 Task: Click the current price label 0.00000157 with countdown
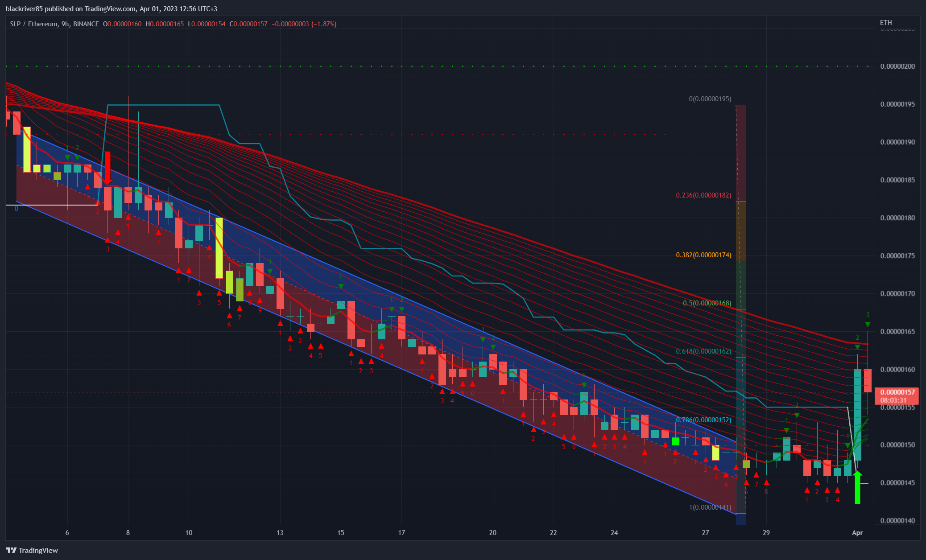pos(897,396)
